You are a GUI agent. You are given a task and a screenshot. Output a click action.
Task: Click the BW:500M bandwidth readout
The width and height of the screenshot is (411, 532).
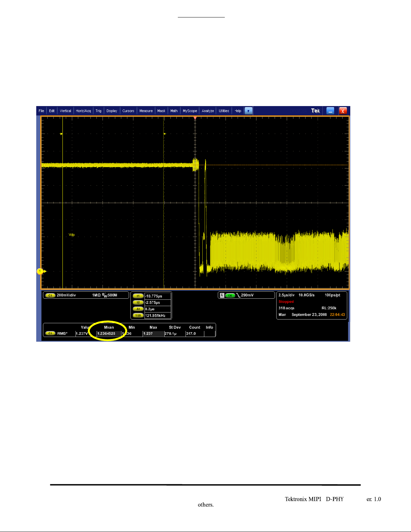[110, 295]
